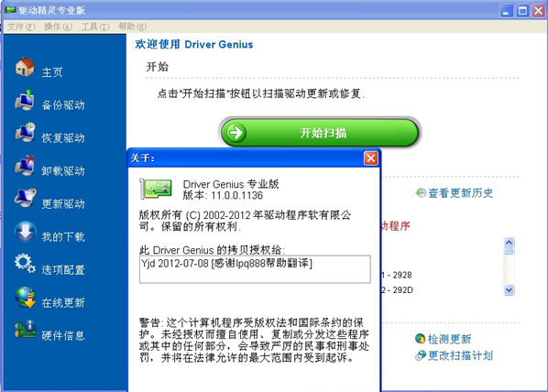Open the 卸载驱动 uninstall icon
The width and height of the screenshot is (548, 392).
click(25, 165)
